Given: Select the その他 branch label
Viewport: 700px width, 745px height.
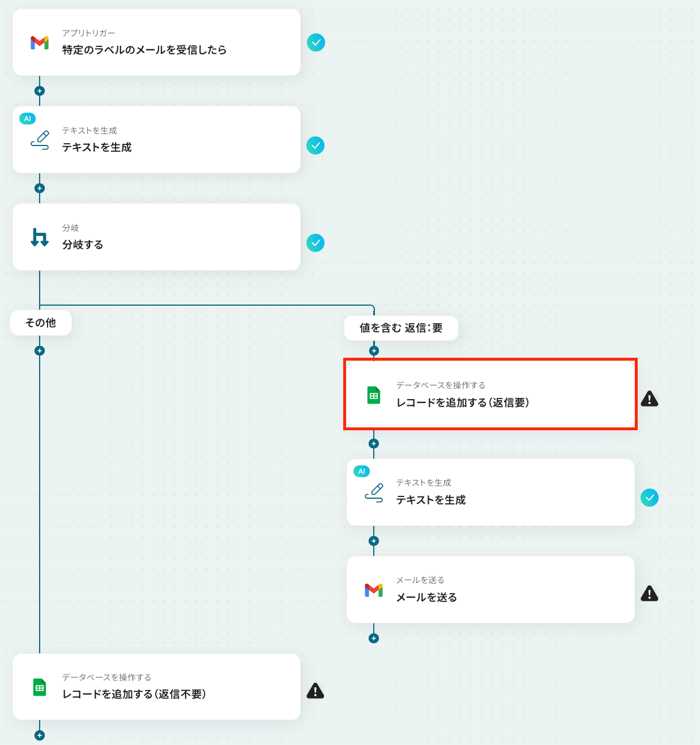Looking at the screenshot, I should point(41,323).
